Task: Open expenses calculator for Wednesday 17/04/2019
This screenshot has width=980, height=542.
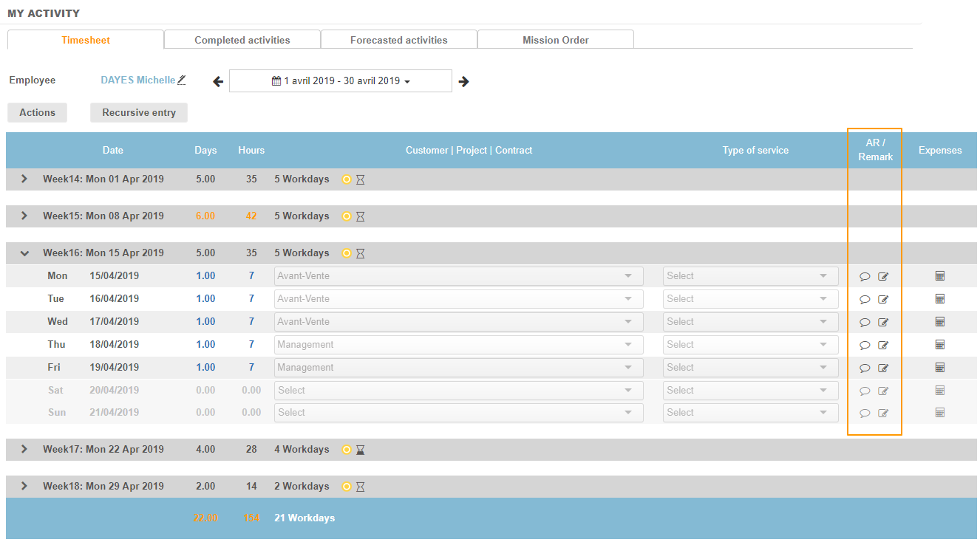Action: pos(940,322)
